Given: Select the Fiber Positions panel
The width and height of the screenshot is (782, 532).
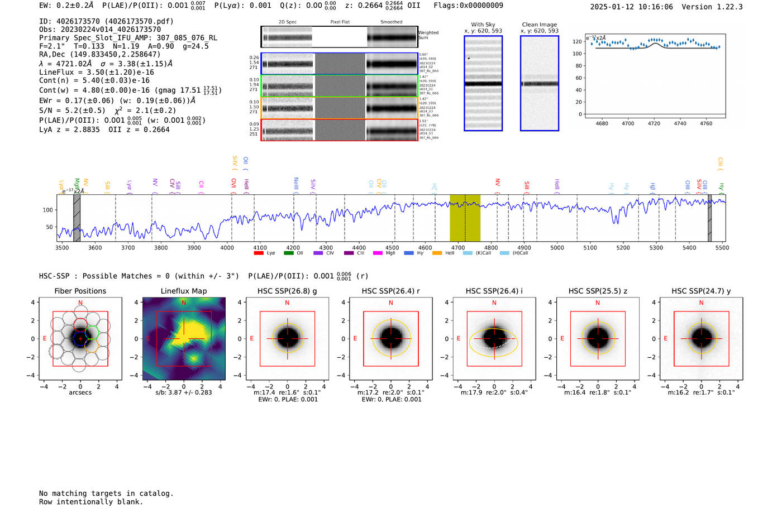Looking at the screenshot, I should click(x=80, y=338).
